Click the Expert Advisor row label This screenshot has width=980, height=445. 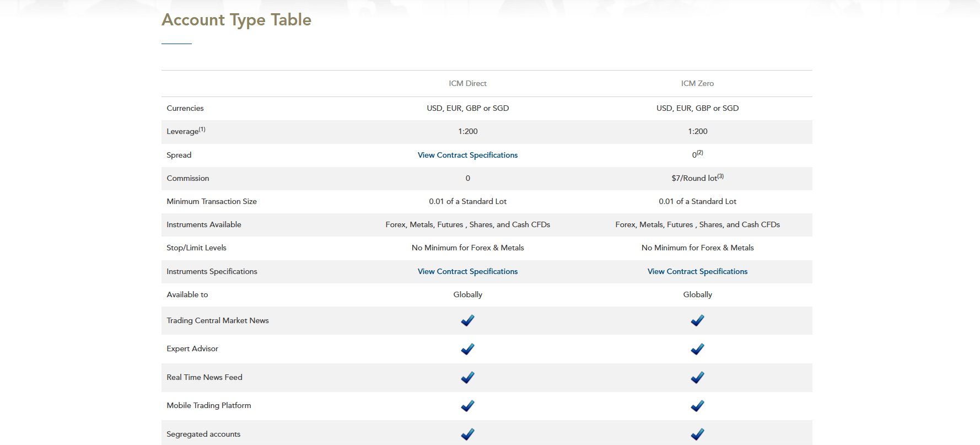click(192, 349)
